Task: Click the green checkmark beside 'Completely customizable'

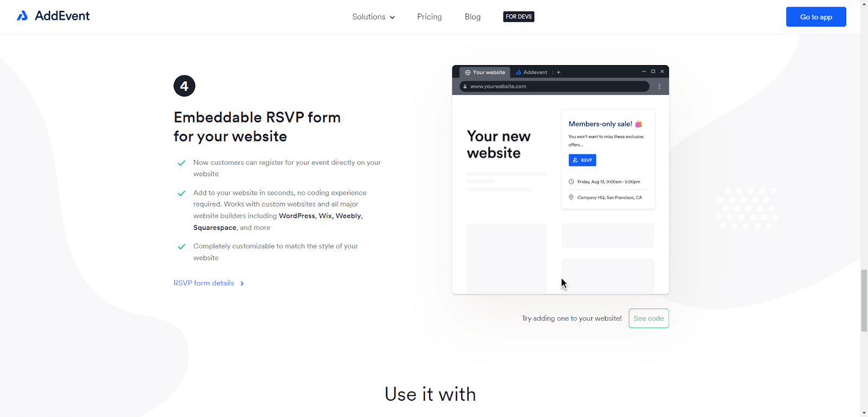Action: point(182,247)
